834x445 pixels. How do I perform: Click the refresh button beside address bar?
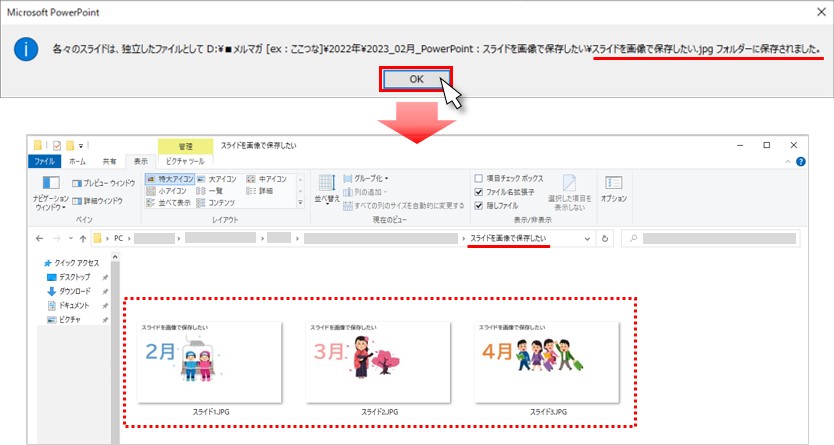[x=603, y=239]
